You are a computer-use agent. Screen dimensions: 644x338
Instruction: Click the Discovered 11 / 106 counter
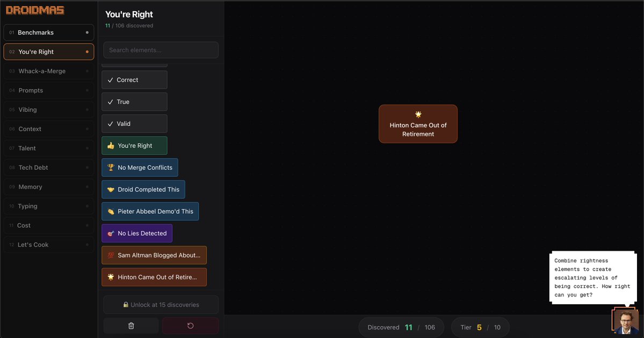tap(401, 327)
